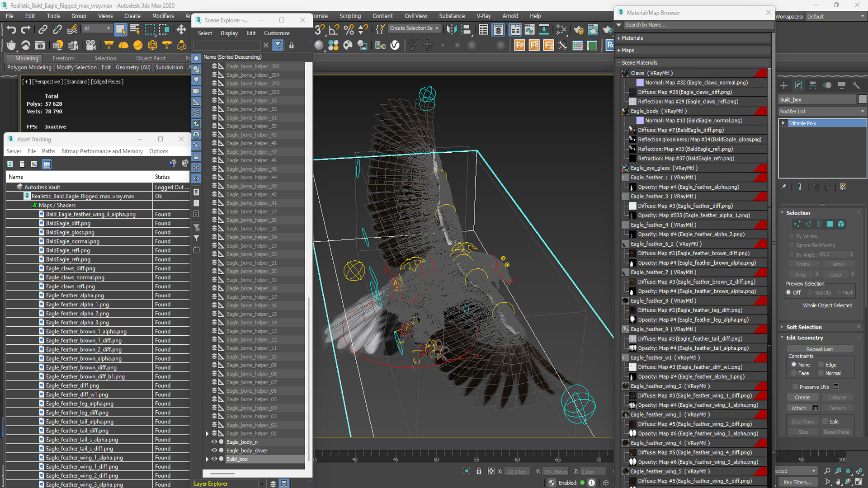Screen dimensions: 868x488
Task: Activate the Select and Move tool
Action: tap(181, 30)
